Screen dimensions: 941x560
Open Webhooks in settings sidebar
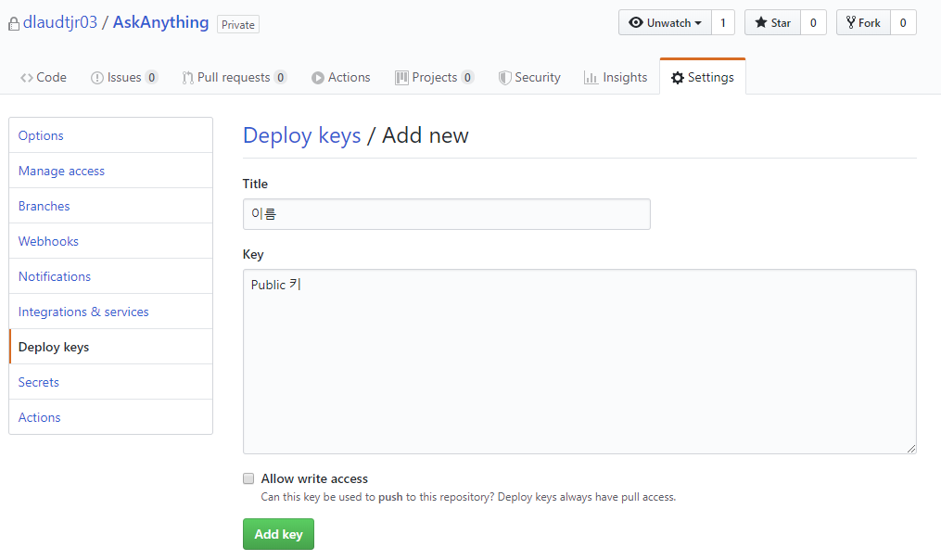click(111, 241)
